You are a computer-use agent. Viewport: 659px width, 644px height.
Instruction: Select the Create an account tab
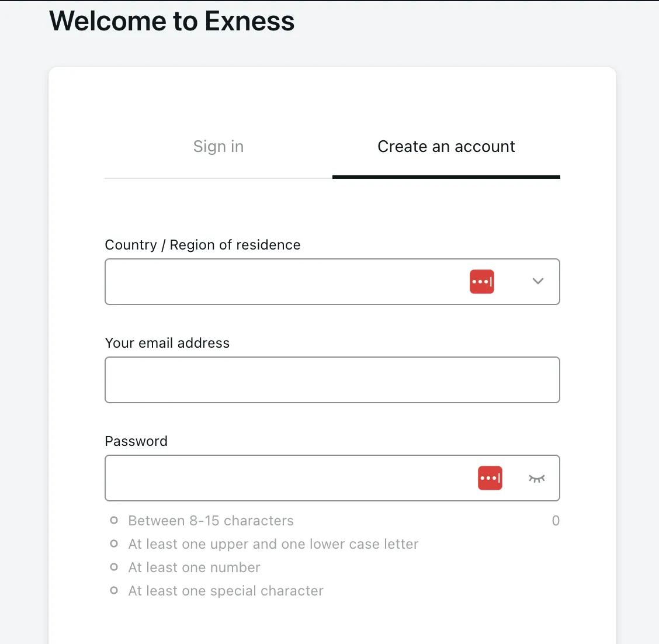coord(446,146)
